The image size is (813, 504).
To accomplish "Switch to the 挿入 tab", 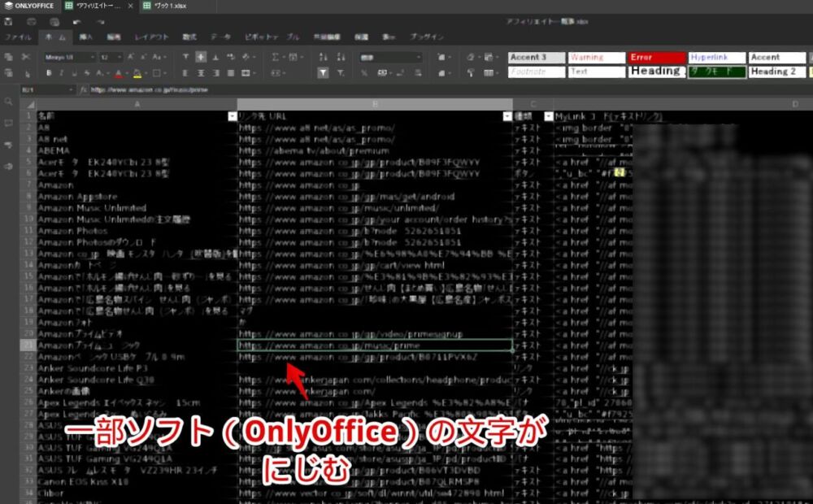I will pos(85,37).
